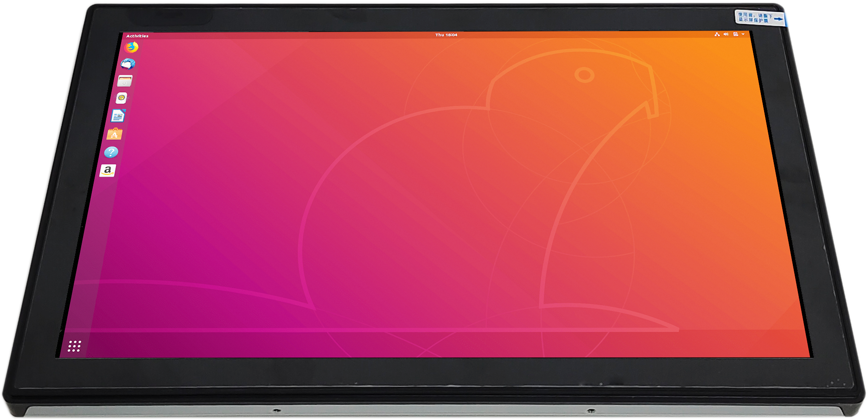
Task: Open the Files manager in dock
Action: coord(125,81)
